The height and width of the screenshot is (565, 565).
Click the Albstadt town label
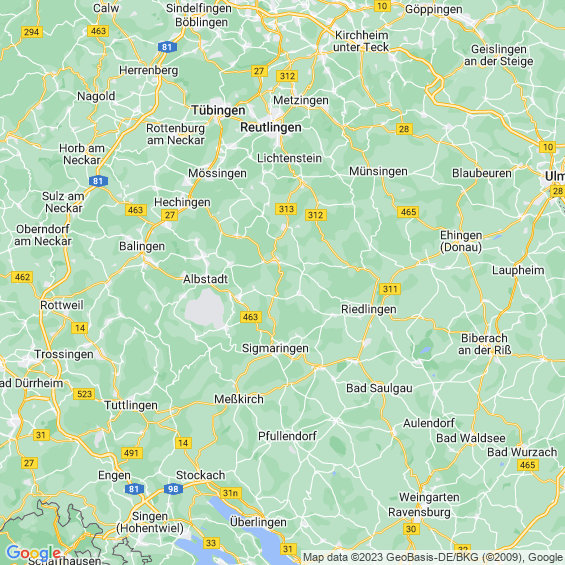pos(205,279)
